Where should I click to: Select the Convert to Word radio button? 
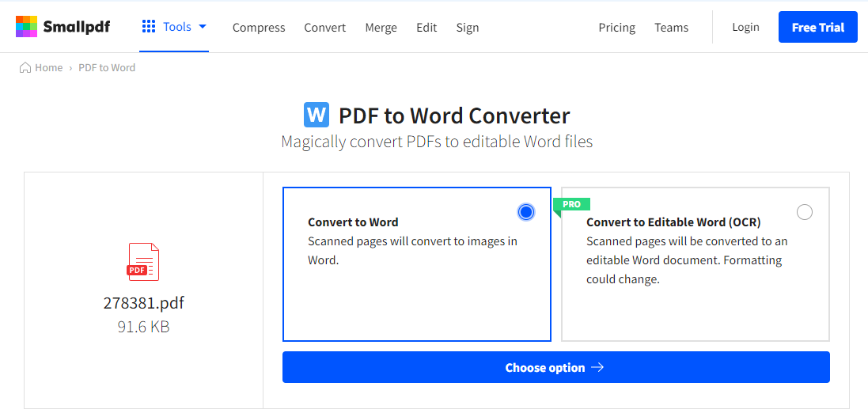click(526, 211)
